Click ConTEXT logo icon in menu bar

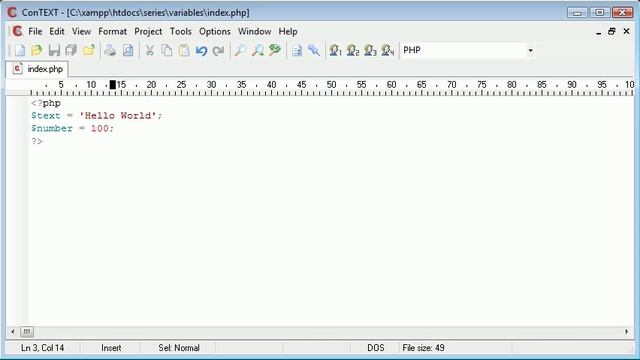point(17,31)
